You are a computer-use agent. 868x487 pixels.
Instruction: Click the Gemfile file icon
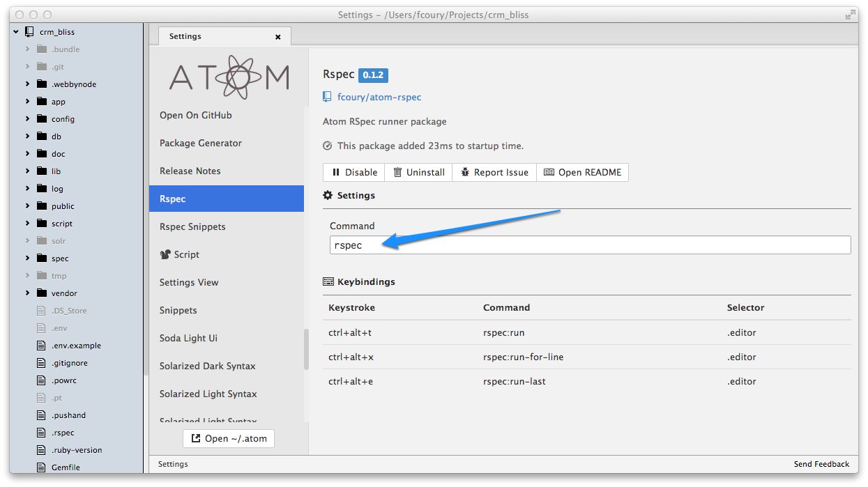click(x=41, y=467)
